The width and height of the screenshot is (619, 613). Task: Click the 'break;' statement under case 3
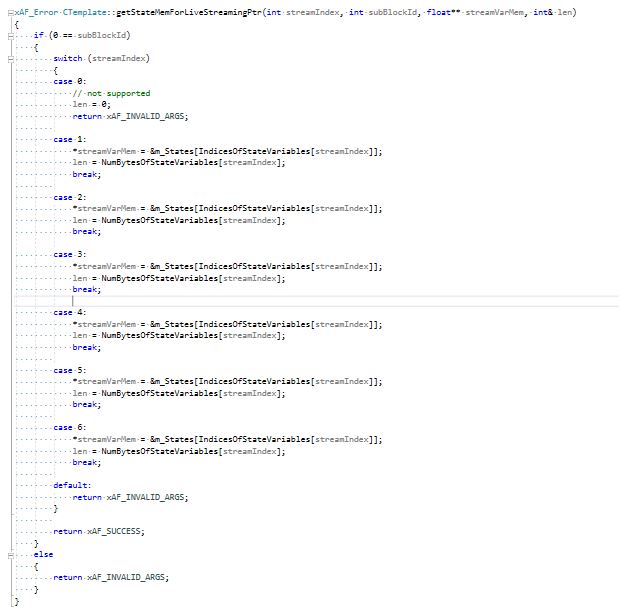(87, 290)
